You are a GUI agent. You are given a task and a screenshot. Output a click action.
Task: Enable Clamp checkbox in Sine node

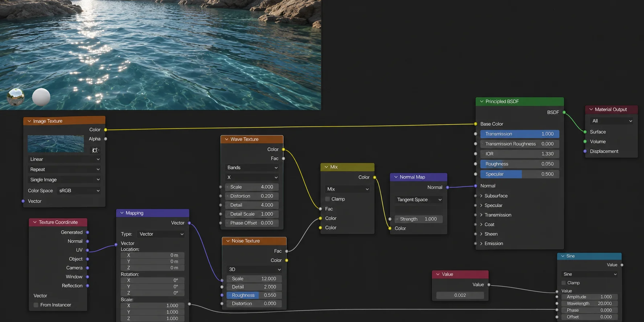(564, 283)
